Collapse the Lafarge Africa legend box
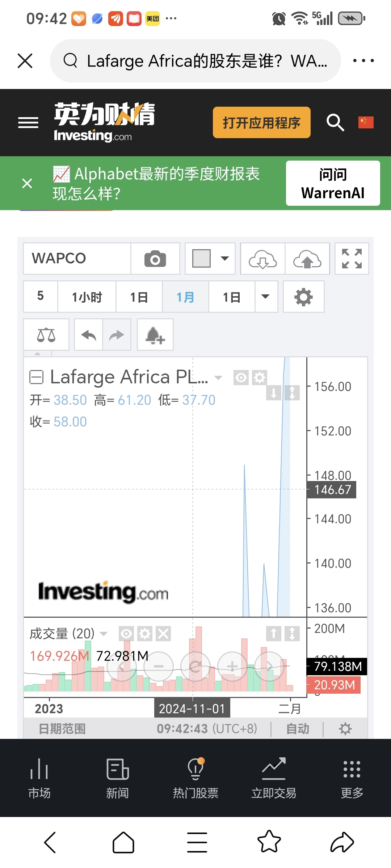Viewport: 391px width, 868px height. [36, 377]
